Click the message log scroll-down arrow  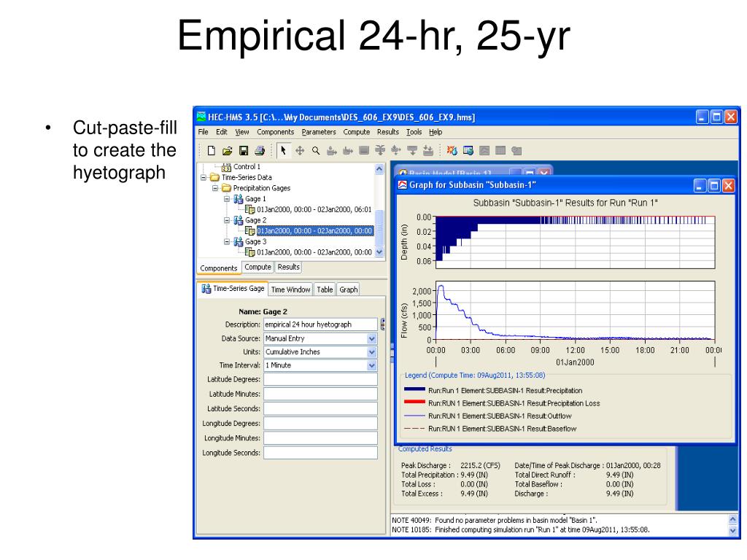click(732, 531)
